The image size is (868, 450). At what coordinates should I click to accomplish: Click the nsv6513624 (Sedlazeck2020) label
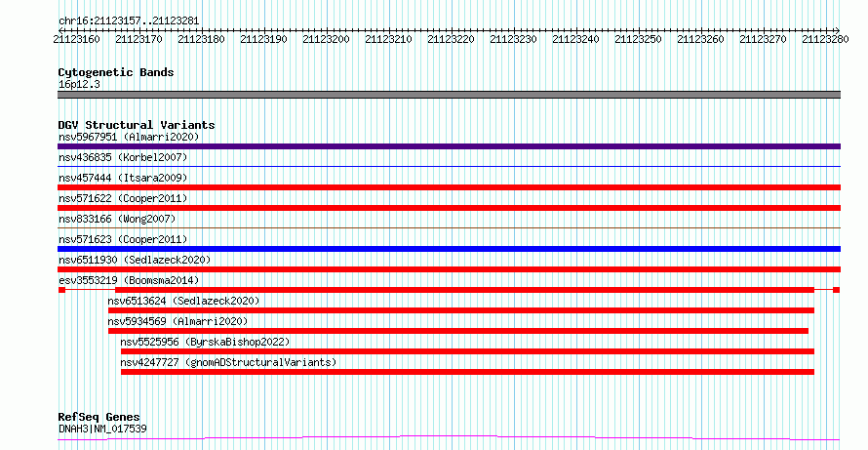(183, 301)
